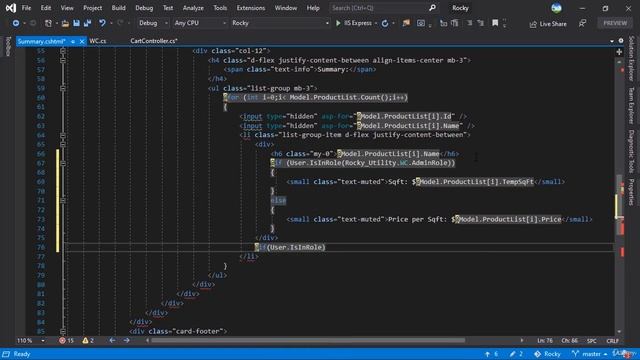
Task: Collapse the if block at line 67
Action: (62, 163)
